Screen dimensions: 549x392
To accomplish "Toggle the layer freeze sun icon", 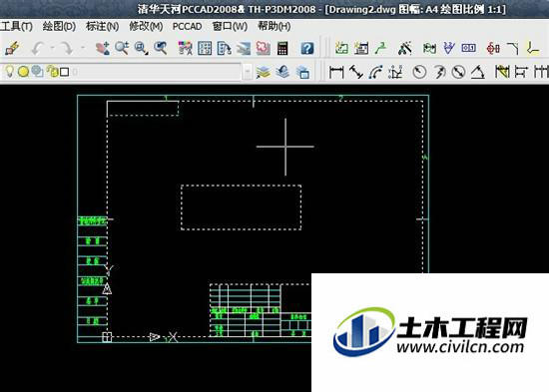I will click(23, 72).
